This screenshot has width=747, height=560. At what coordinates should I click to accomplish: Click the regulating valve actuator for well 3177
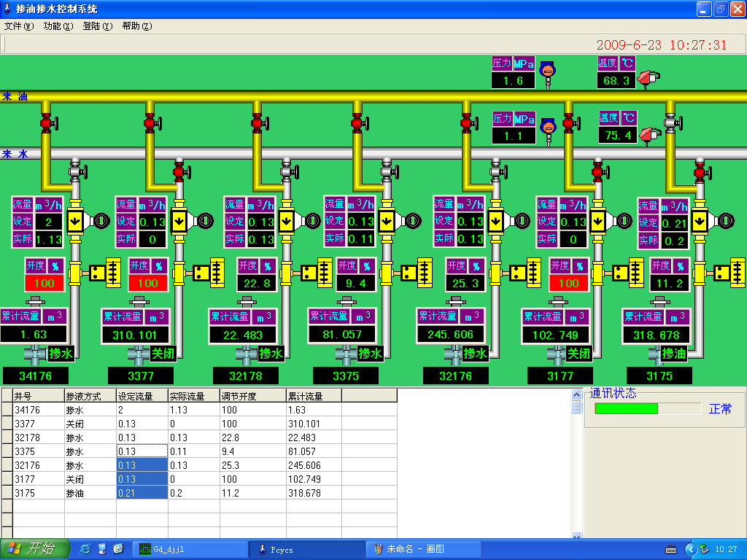tap(628, 273)
